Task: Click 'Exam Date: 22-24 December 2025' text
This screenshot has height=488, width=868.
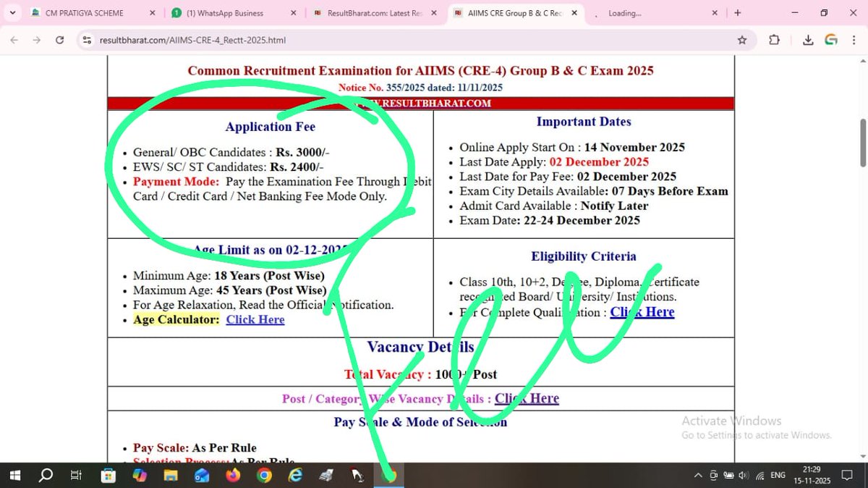Action: pos(550,220)
